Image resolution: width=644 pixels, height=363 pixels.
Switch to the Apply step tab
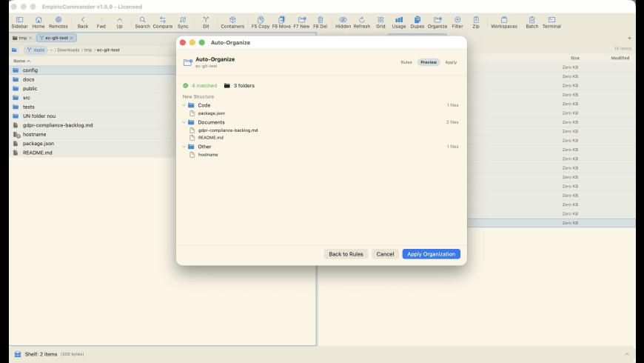(451, 62)
